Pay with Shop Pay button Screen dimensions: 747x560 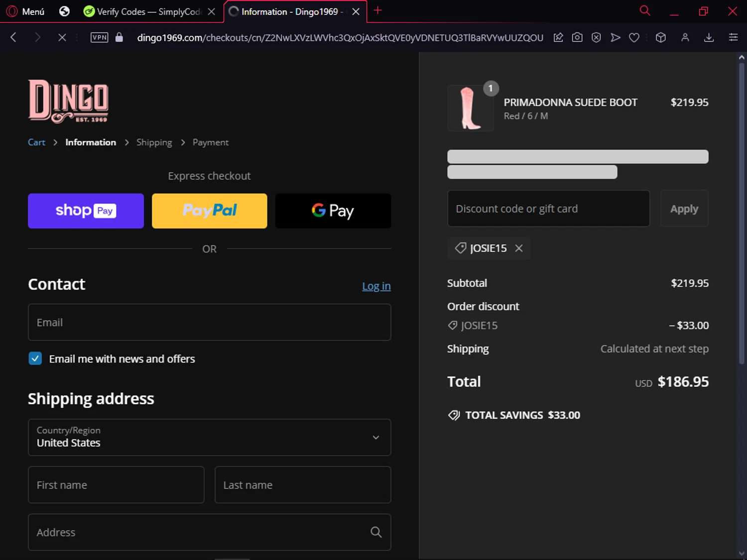tap(86, 211)
